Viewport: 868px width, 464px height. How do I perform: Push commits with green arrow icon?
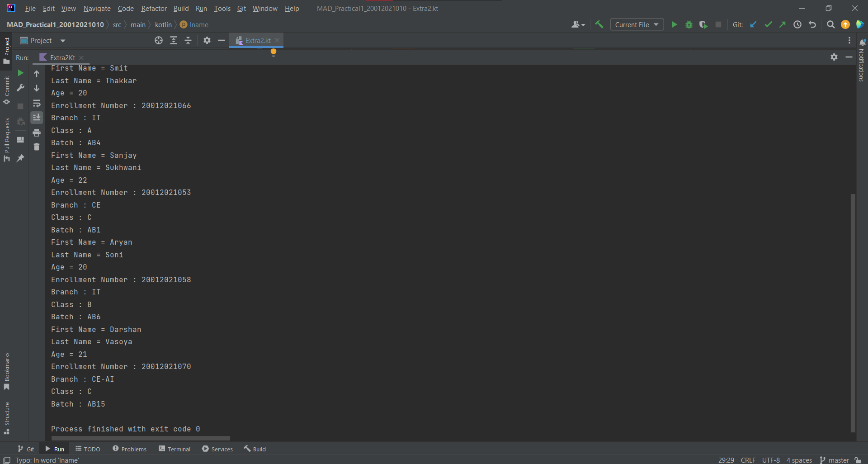[x=783, y=24]
